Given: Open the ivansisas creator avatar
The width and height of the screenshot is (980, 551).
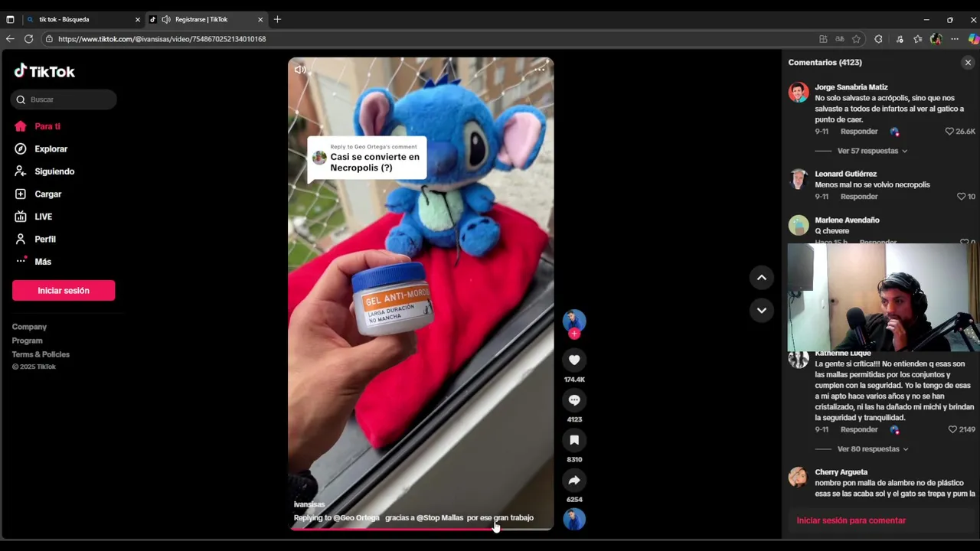Looking at the screenshot, I should pos(574,321).
